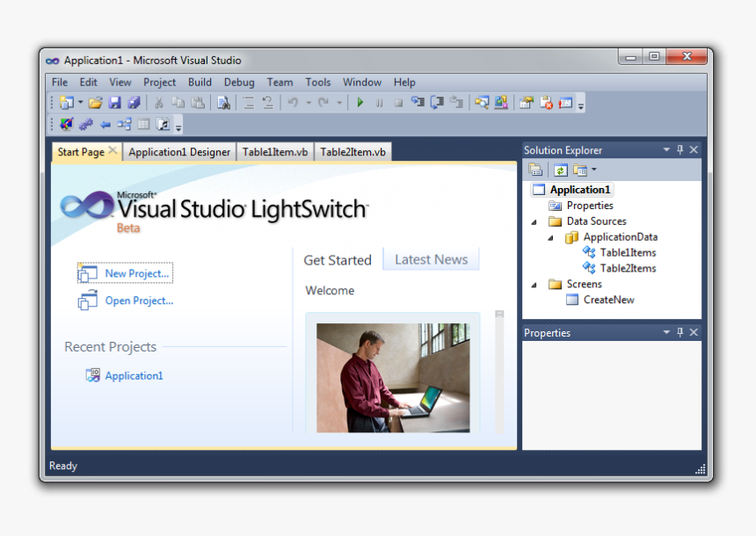Click the Undo arrow toolbar icon
The height and width of the screenshot is (536, 756).
pos(293,102)
